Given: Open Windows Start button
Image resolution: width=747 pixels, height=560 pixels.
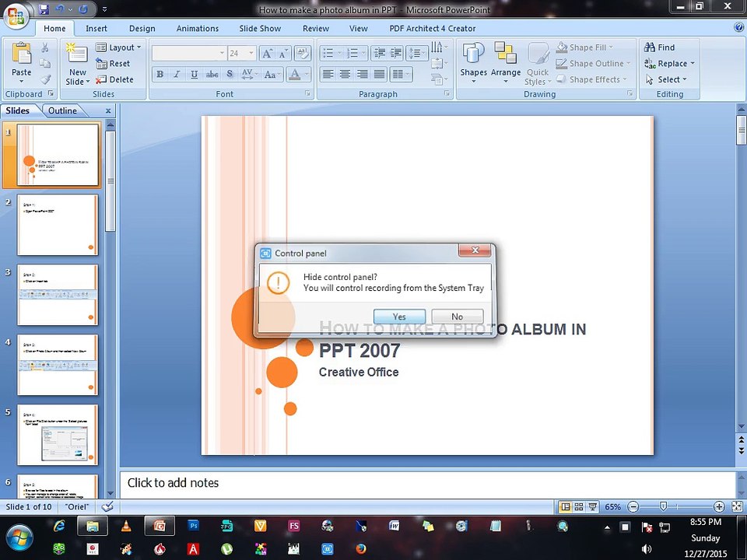Looking at the screenshot, I should [19, 537].
